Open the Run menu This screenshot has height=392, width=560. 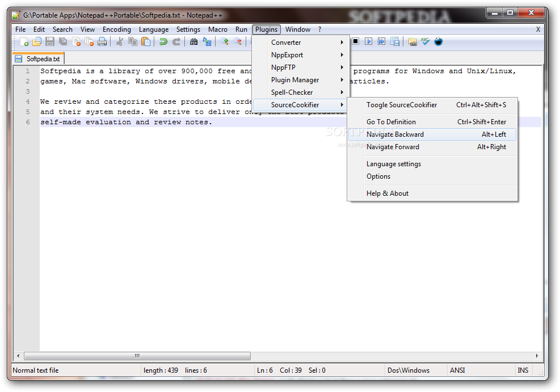point(242,29)
